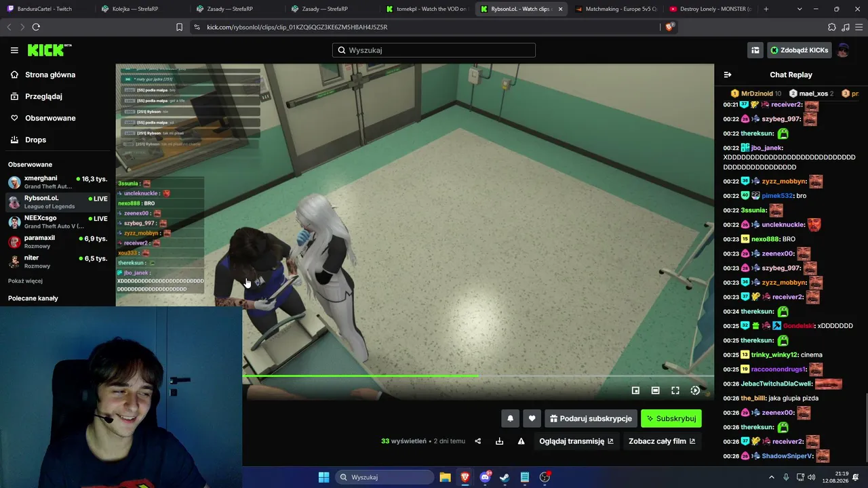The width and height of the screenshot is (868, 488).
Task: Bookmark this page in the address bar
Action: point(179,27)
